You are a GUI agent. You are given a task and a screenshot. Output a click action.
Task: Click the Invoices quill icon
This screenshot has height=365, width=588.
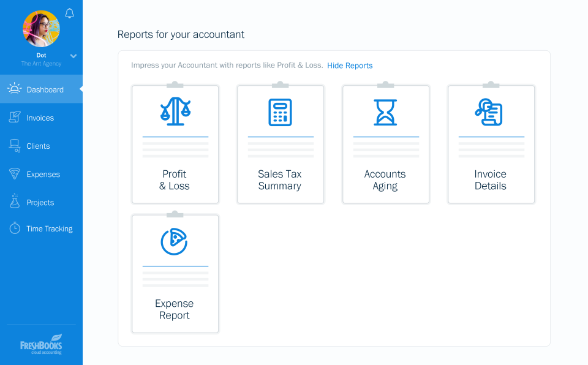pos(15,117)
